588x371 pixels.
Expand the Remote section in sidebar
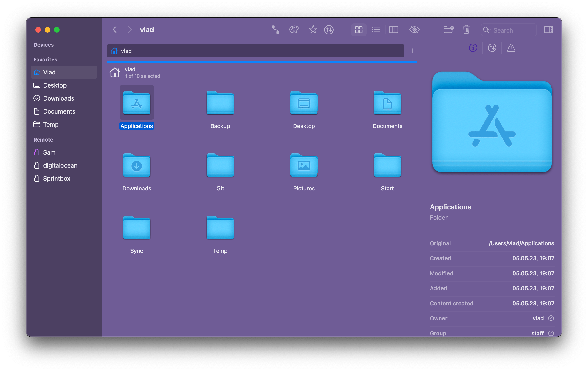pos(43,139)
